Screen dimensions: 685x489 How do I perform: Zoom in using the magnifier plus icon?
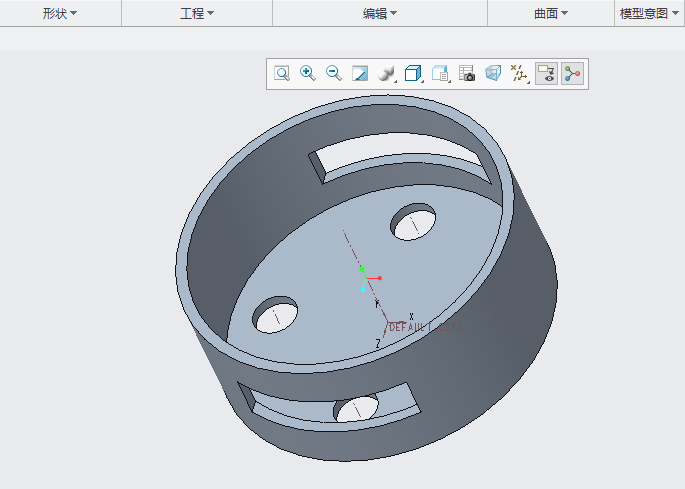[308, 74]
